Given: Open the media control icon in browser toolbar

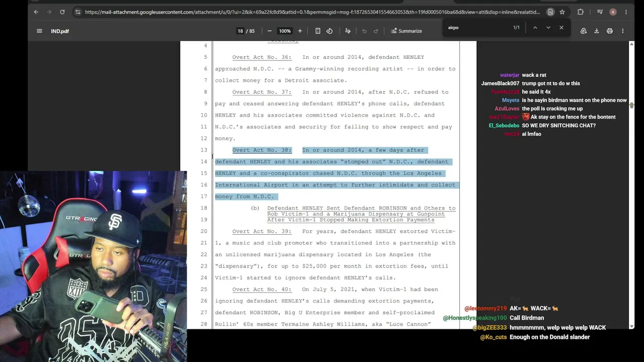Looking at the screenshot, I should (x=600, y=12).
